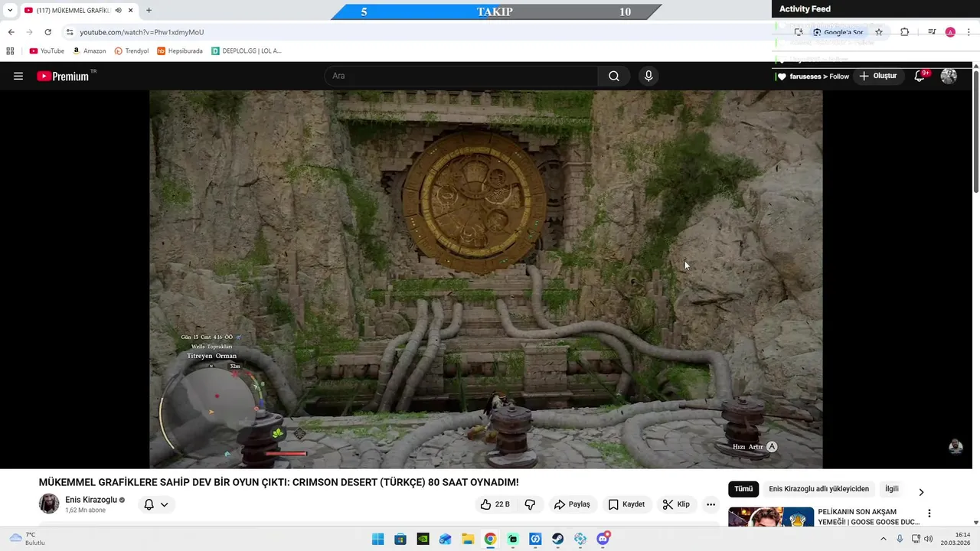Image resolution: width=980 pixels, height=551 pixels.
Task: Open Discord from taskbar
Action: pos(603,540)
